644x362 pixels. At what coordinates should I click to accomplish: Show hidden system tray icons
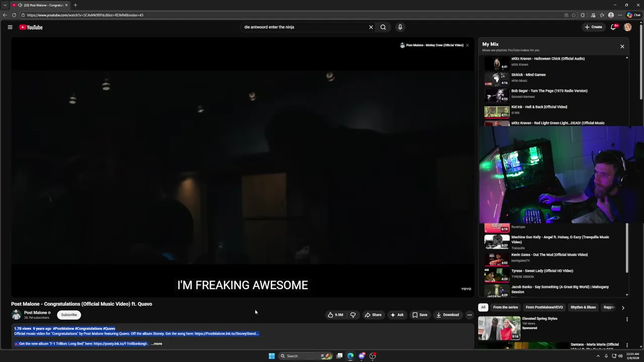coord(598,356)
